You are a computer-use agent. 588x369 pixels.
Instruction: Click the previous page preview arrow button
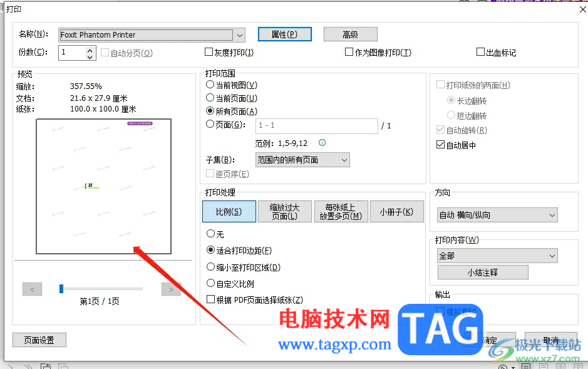(33, 289)
